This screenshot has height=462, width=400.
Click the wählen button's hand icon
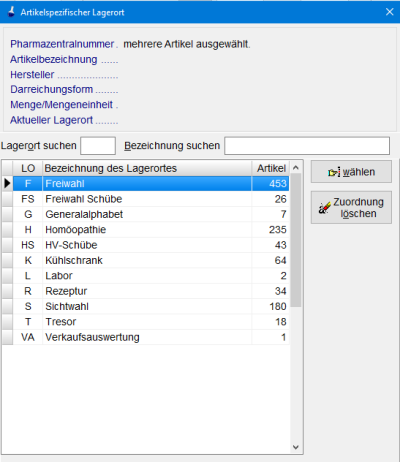(x=334, y=172)
